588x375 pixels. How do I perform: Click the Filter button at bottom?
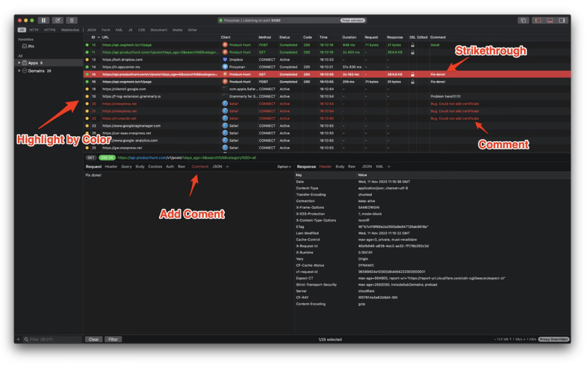(x=113, y=340)
